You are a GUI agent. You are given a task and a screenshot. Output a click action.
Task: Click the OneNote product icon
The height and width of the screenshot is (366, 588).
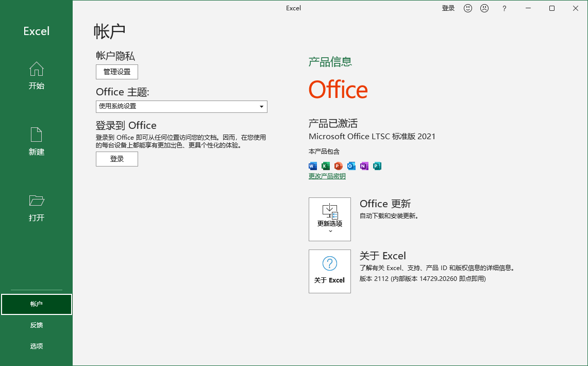[364, 166]
